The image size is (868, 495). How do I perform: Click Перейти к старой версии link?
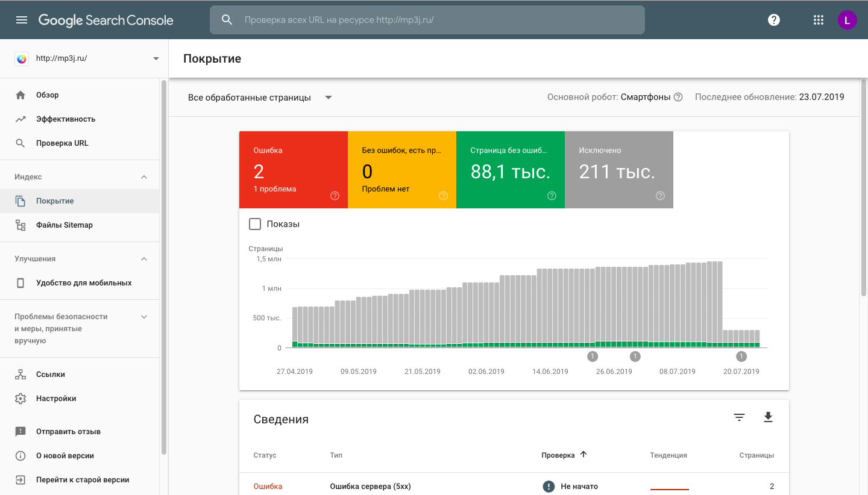click(83, 480)
